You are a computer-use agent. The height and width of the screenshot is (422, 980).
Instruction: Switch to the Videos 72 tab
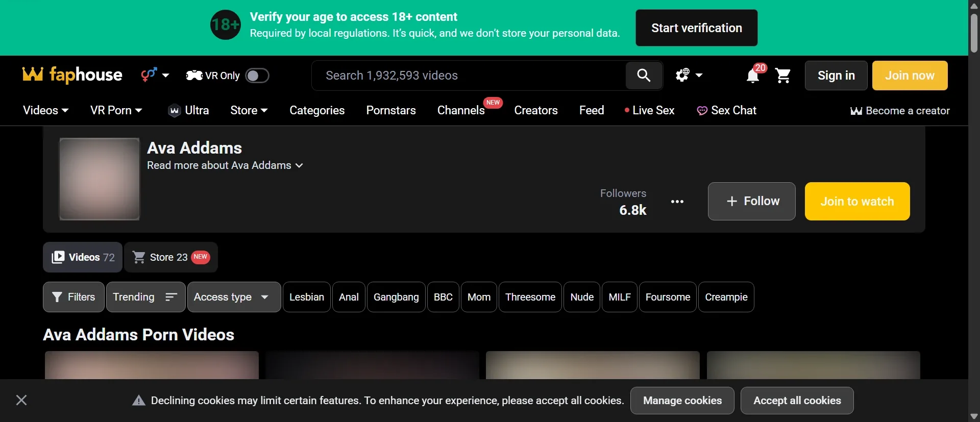(83, 257)
